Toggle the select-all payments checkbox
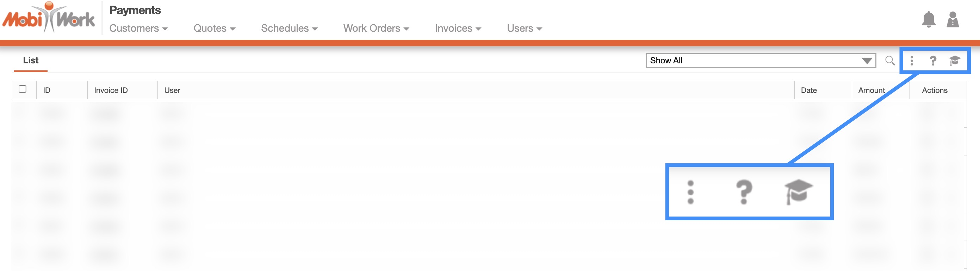The height and width of the screenshot is (271, 980). coord(23,89)
